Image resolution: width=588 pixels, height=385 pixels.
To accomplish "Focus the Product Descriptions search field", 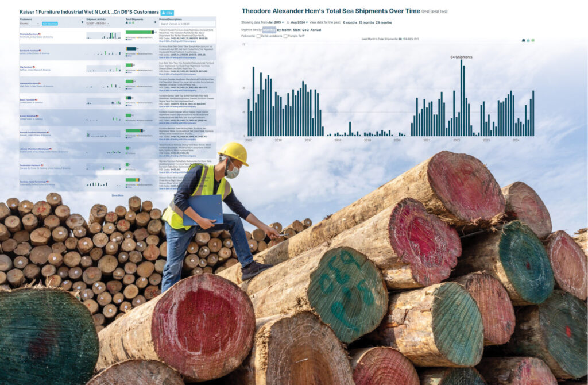I will 187,24.
